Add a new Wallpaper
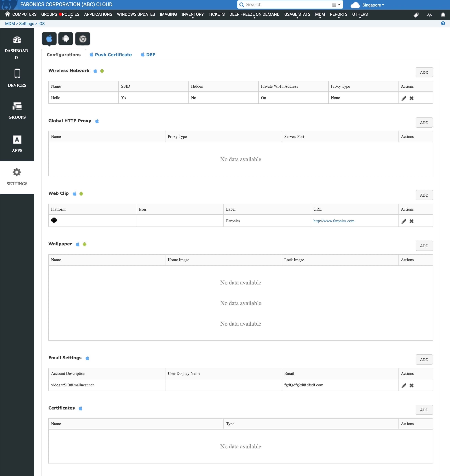Image resolution: width=450 pixels, height=476 pixels. pyautogui.click(x=424, y=246)
